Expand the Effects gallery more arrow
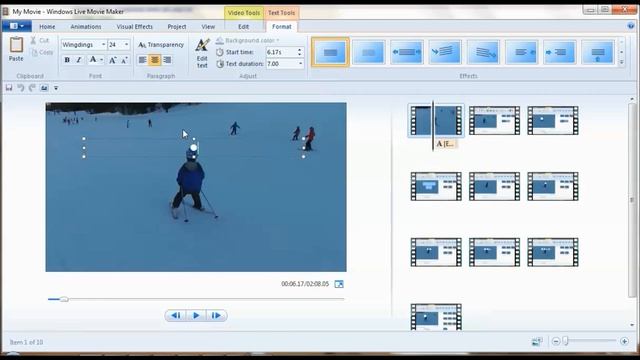 tap(622, 62)
